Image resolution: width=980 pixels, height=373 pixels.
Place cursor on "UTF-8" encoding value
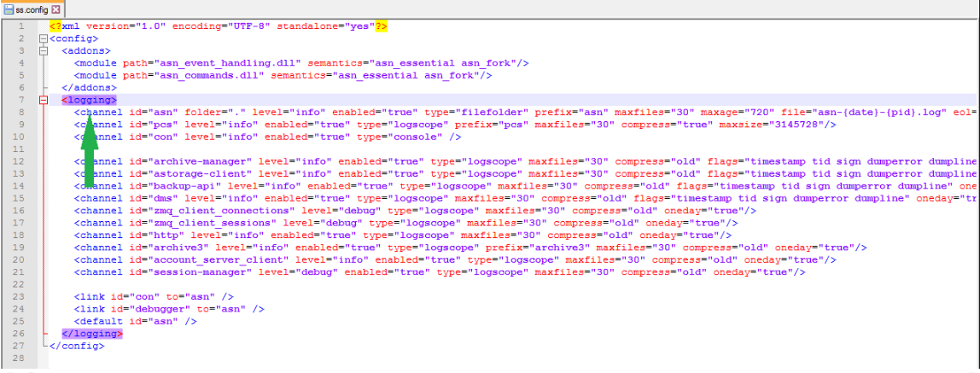tap(248, 26)
